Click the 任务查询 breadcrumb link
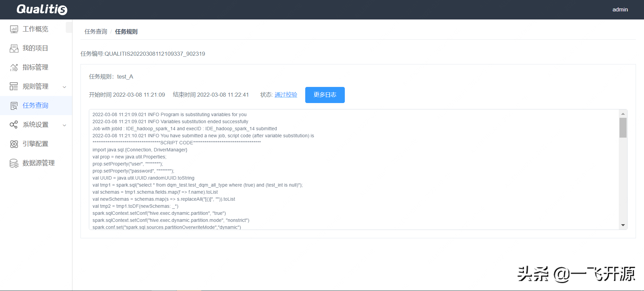Viewport: 644px width, 291px height. (96, 32)
